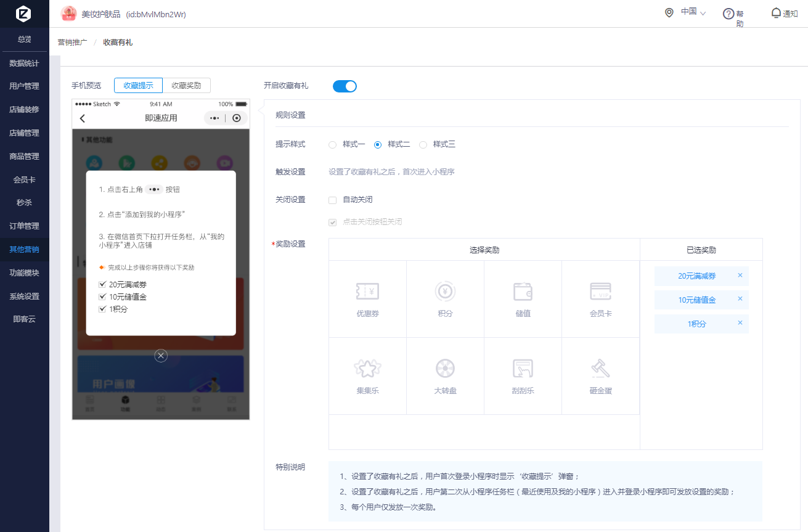The height and width of the screenshot is (532, 808).
Task: Select the 砸金蛋 hammer reward icon
Action: 600,368
